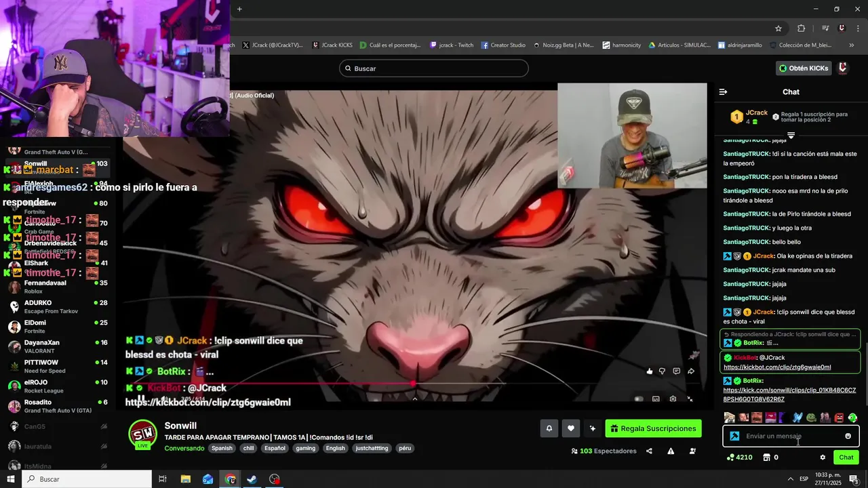This screenshot has height=488, width=868.
Task: Click the chat identity badge icon in message box
Action: pos(734,436)
